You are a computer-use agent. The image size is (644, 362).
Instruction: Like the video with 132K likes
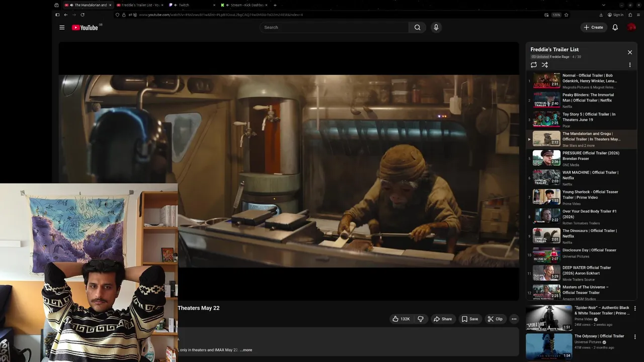tap(401, 319)
